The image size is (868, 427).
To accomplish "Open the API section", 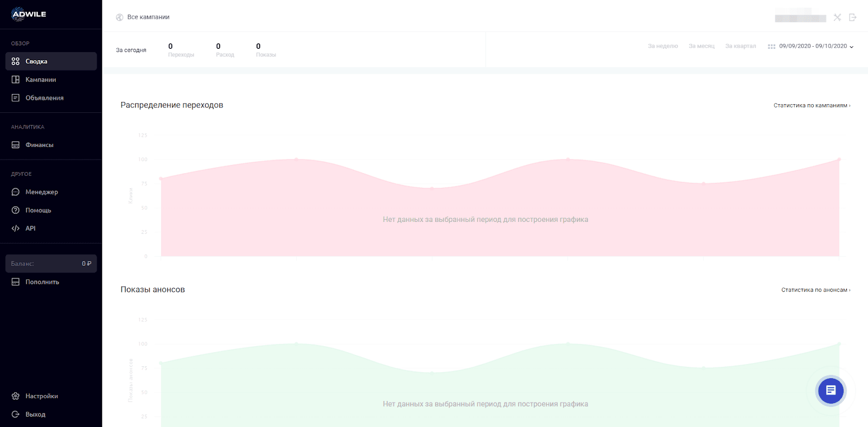I will 30,228.
